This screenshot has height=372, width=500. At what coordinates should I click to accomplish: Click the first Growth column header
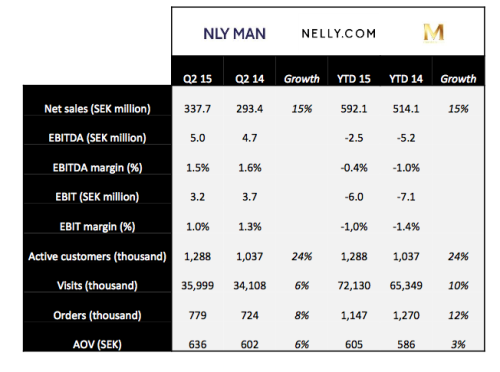pos(302,79)
